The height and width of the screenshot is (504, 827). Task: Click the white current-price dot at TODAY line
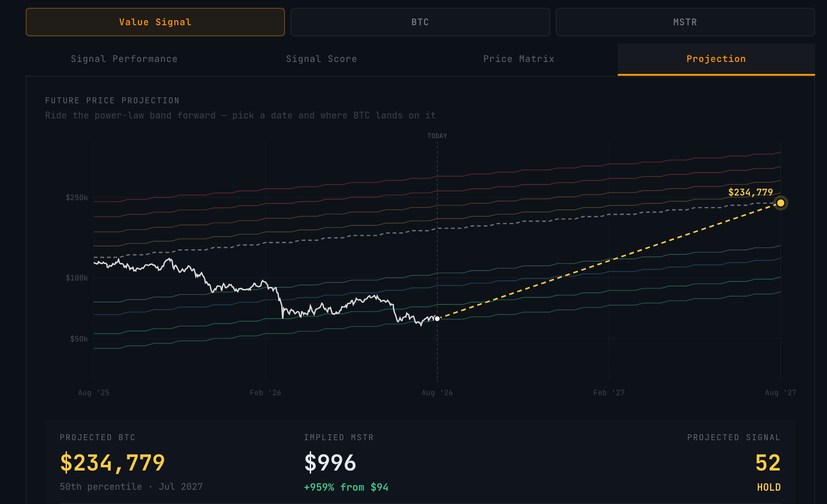tap(437, 319)
